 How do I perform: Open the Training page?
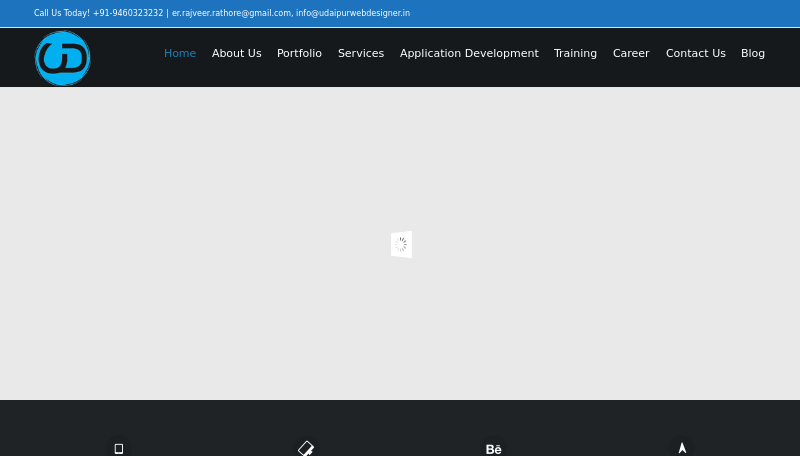575,53
